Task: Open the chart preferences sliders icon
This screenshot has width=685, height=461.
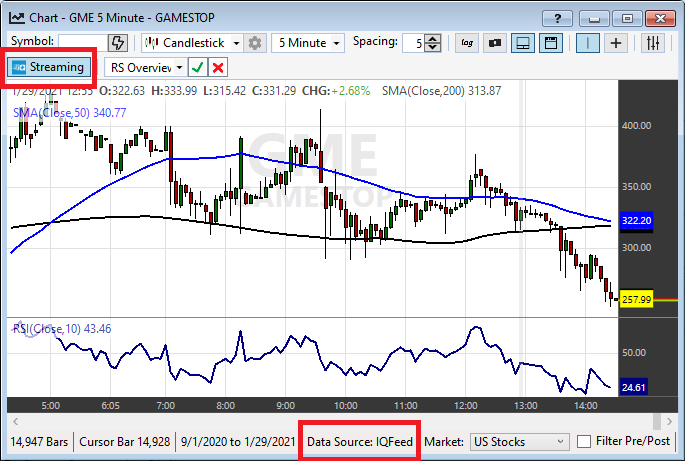Action: [x=653, y=43]
